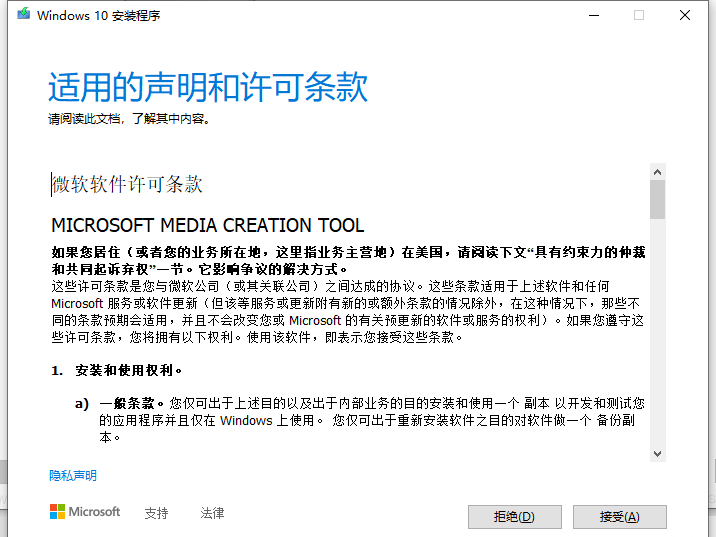Click the Windows 10 安装程序 title bar text
716x537 pixels.
pos(98,16)
